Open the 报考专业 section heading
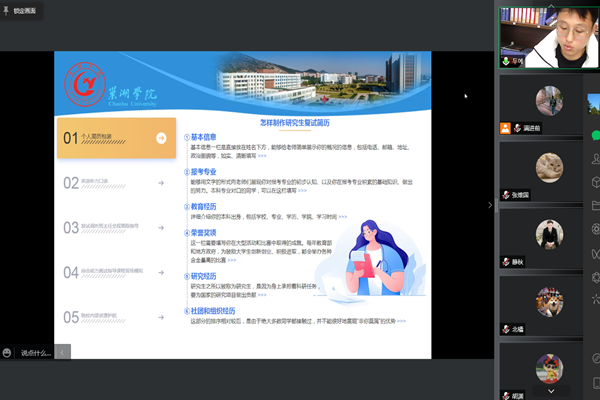The width and height of the screenshot is (600, 400). pyautogui.click(x=203, y=172)
